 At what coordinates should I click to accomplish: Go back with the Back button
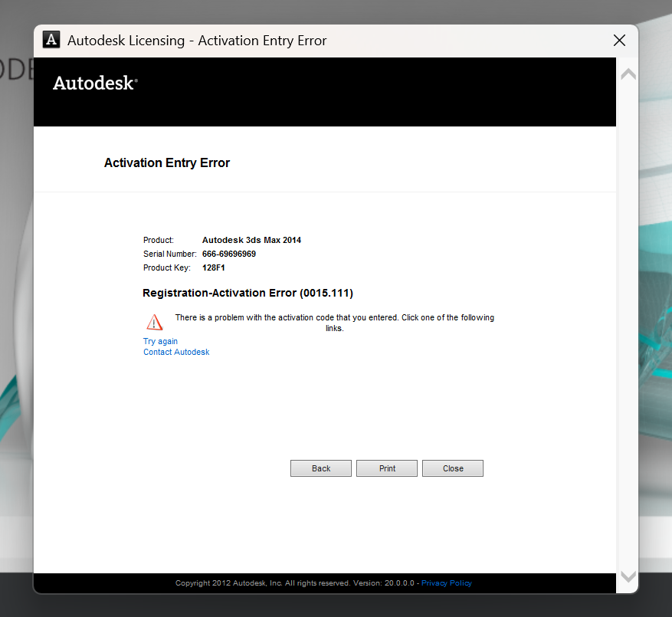tap(321, 468)
